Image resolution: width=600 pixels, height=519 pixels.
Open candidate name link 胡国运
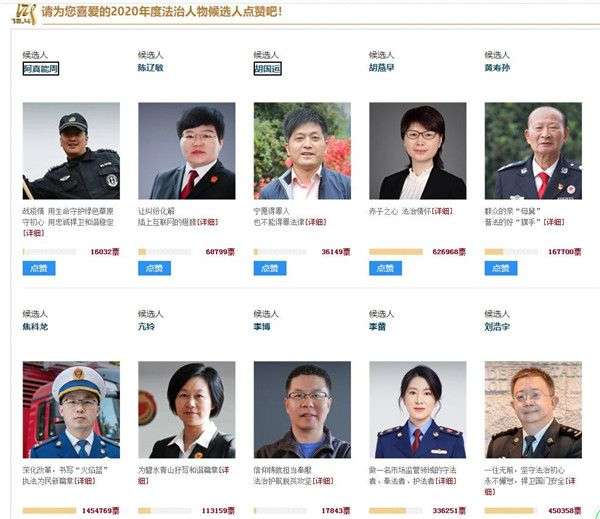click(267, 69)
